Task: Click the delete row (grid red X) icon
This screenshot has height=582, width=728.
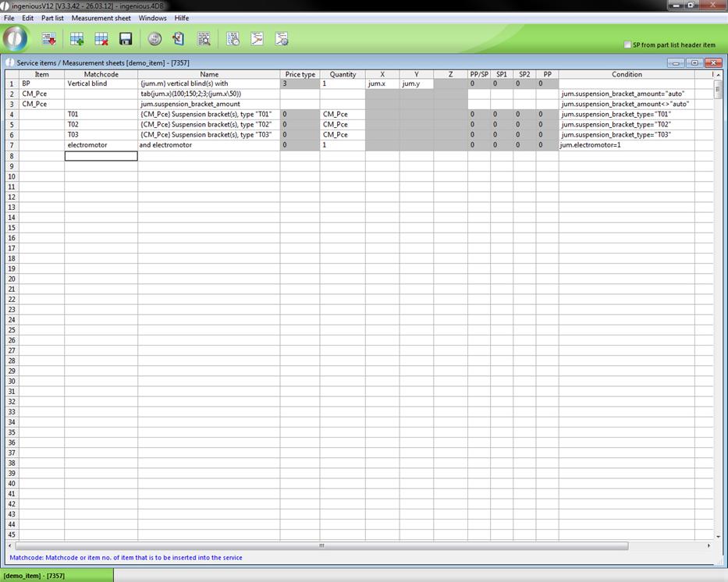Action: (x=101, y=39)
